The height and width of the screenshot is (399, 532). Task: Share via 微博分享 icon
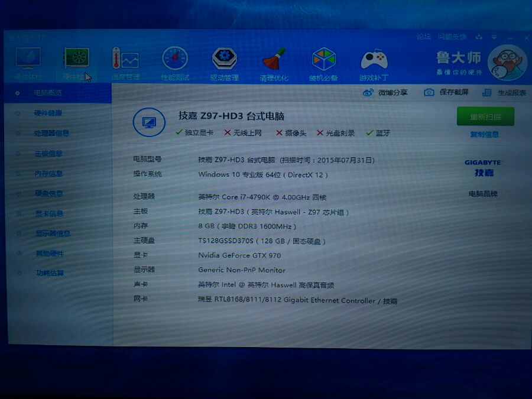[x=368, y=92]
